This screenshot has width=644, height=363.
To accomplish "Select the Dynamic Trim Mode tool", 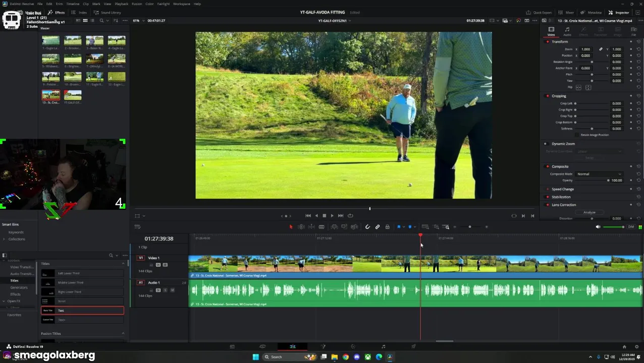I will (x=311, y=227).
